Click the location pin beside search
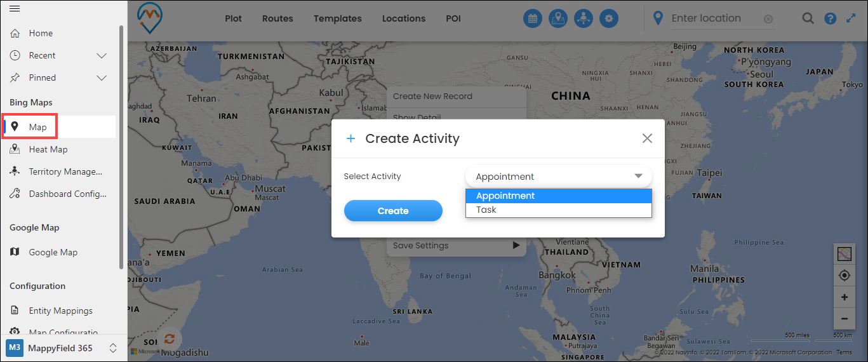 pyautogui.click(x=658, y=18)
